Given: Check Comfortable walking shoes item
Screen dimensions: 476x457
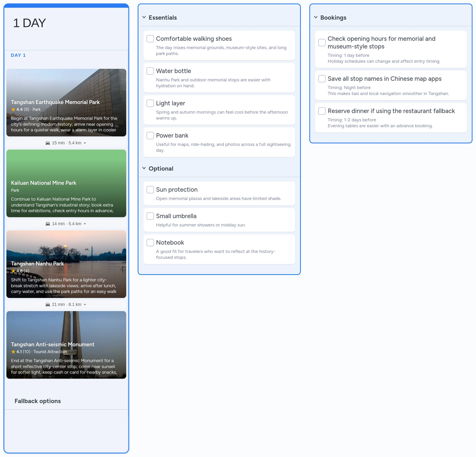Looking at the screenshot, I should (x=150, y=39).
